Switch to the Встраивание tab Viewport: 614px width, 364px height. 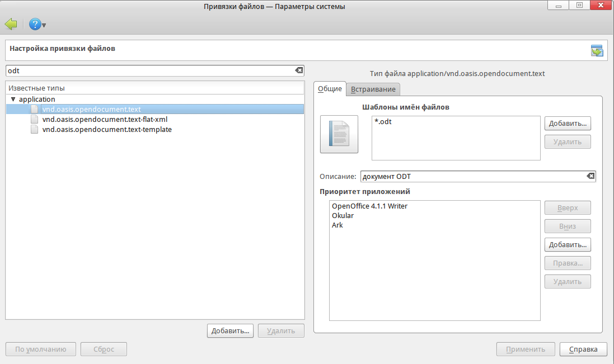click(x=373, y=89)
